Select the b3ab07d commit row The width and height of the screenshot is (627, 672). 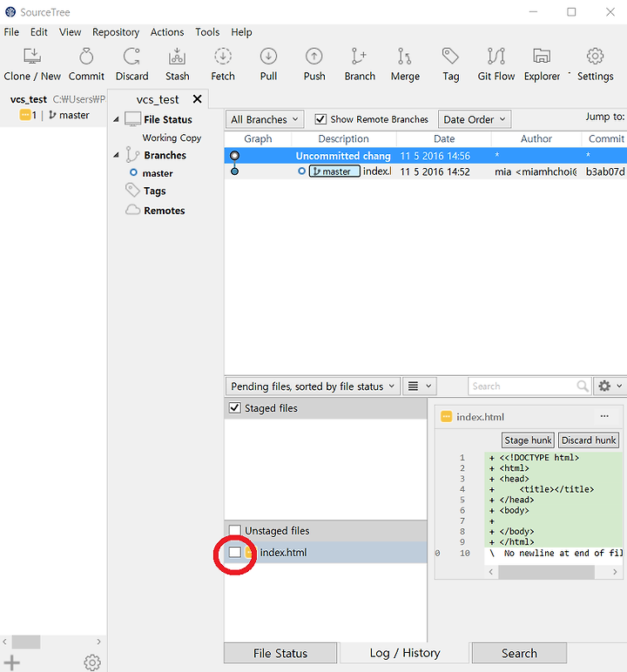pos(426,171)
